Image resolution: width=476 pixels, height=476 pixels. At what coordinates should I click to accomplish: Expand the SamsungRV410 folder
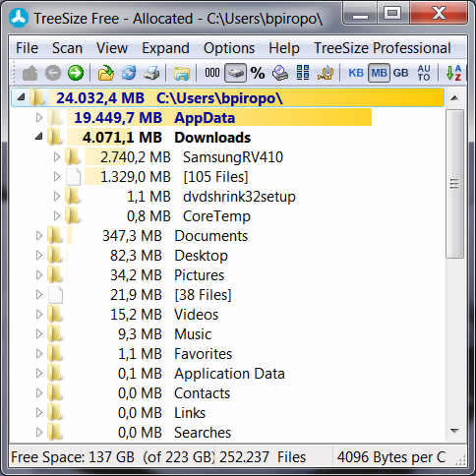pyautogui.click(x=57, y=156)
